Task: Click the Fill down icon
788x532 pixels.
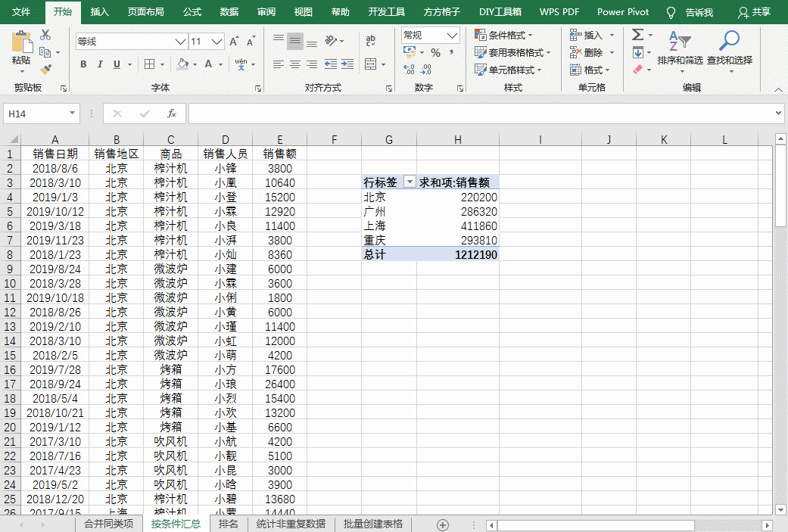Action: pos(637,52)
